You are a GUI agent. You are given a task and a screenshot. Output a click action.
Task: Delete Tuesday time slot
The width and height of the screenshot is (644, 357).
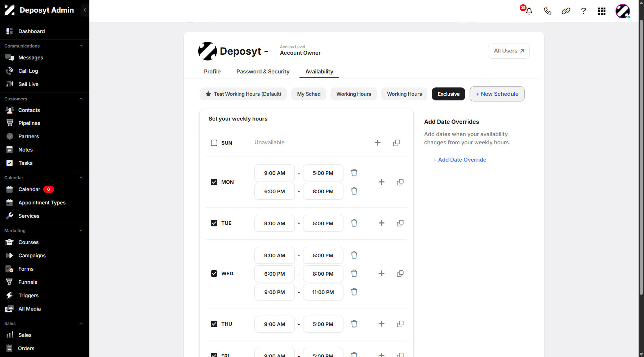tap(354, 223)
